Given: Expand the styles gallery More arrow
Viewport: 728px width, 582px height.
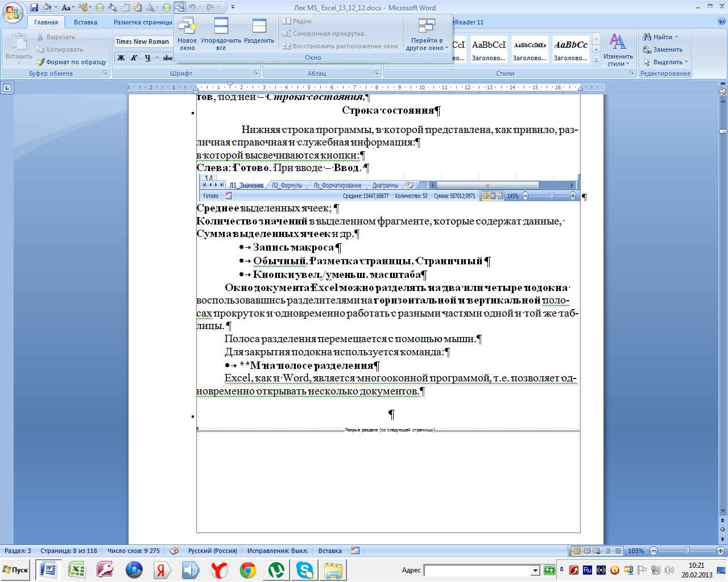Looking at the screenshot, I should (596, 60).
